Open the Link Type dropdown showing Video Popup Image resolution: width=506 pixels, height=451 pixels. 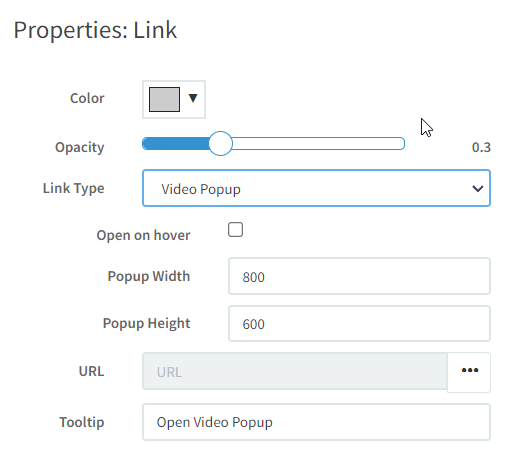click(316, 188)
